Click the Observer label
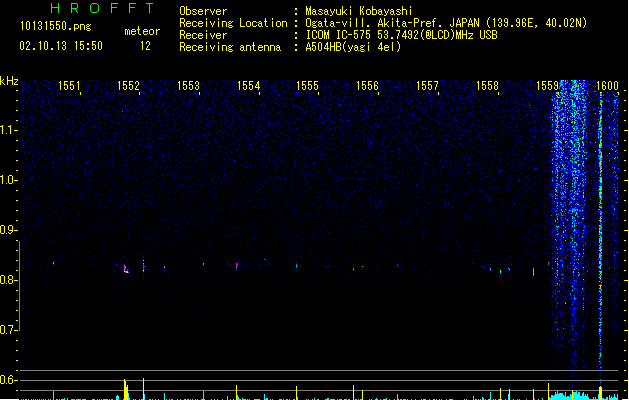 pyautogui.click(x=203, y=11)
